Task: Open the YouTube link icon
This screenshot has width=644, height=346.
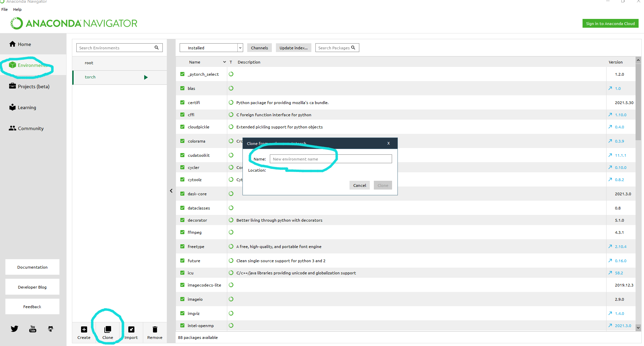Action: coord(33,329)
